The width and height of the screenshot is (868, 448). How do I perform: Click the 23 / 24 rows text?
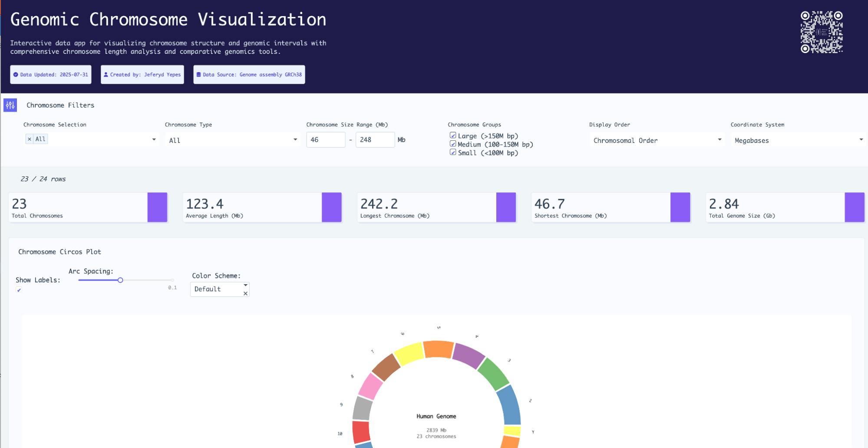click(x=43, y=179)
